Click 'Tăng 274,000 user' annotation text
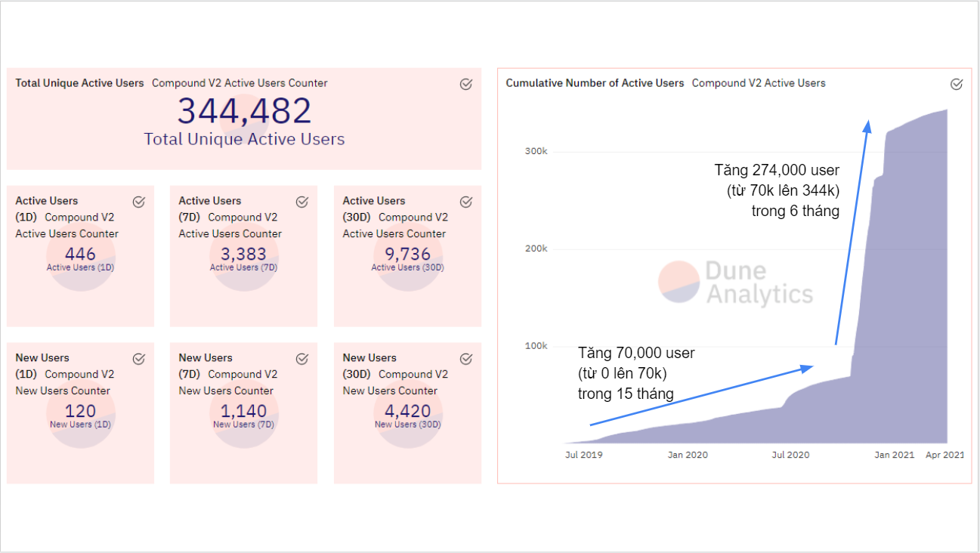The height and width of the screenshot is (553, 980). 777,170
